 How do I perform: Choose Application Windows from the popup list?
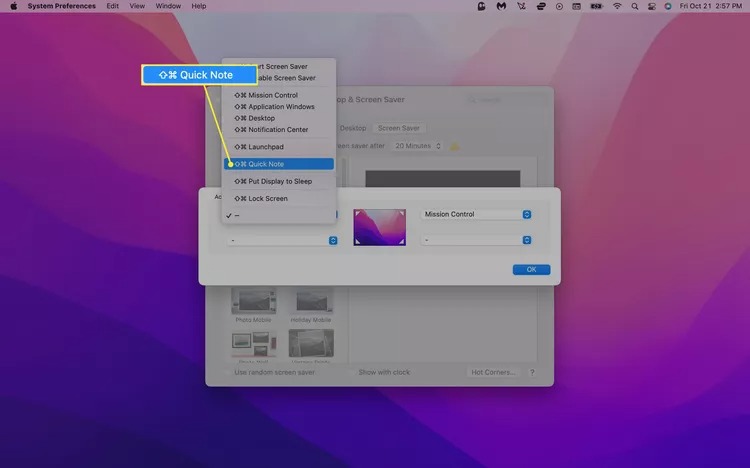click(279, 107)
